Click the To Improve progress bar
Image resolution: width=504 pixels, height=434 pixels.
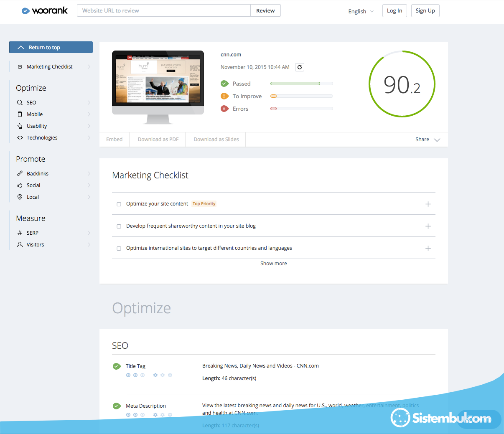302,96
